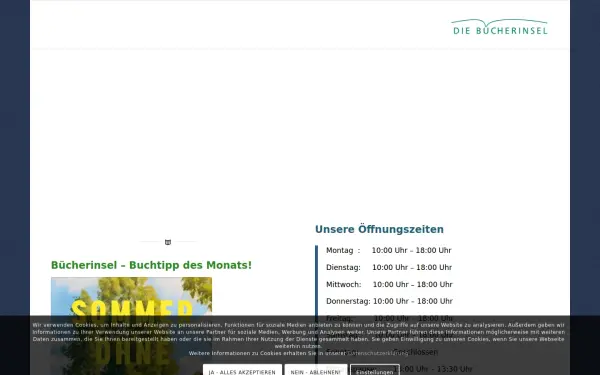
Task: Click the 13:30 Uhr closing time text
Action: (454, 369)
